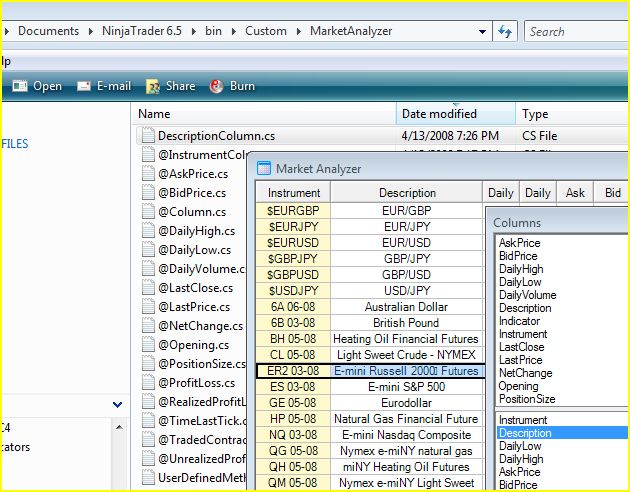
Task: Select the @DailyLow.cs file icon
Action: 148,249
